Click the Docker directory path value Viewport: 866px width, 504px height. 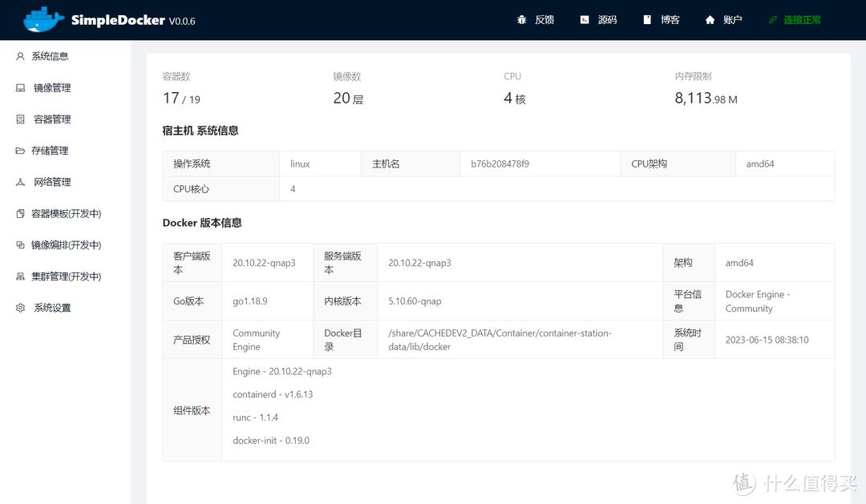coord(500,340)
